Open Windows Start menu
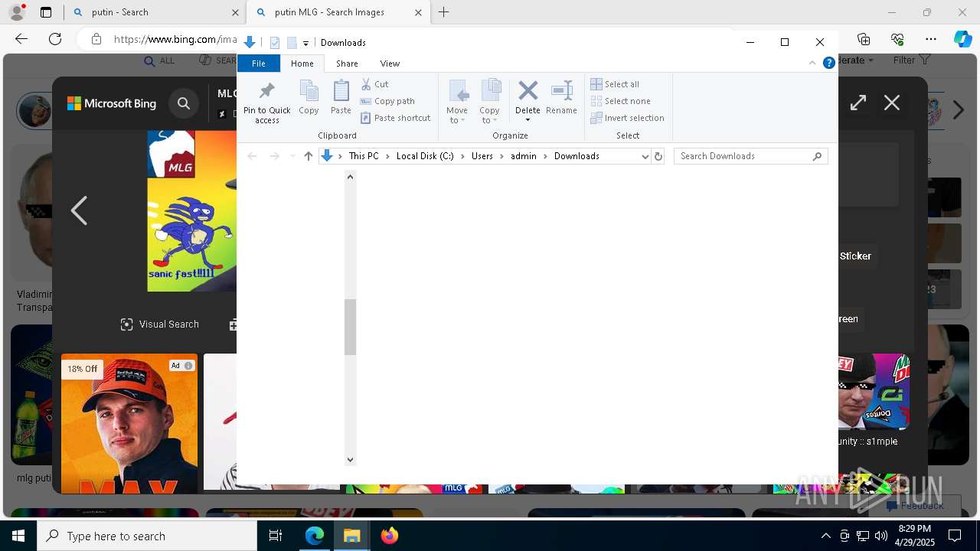This screenshot has height=551, width=980. pyautogui.click(x=18, y=536)
